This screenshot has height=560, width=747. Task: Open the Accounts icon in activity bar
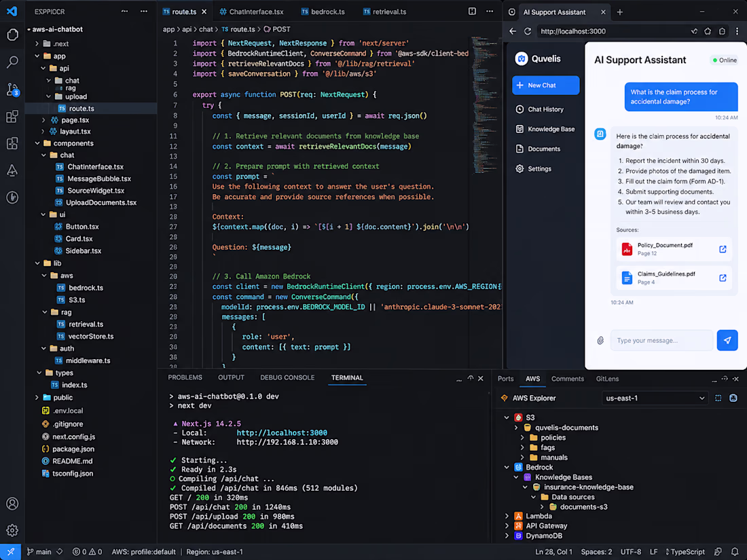pos(12,504)
